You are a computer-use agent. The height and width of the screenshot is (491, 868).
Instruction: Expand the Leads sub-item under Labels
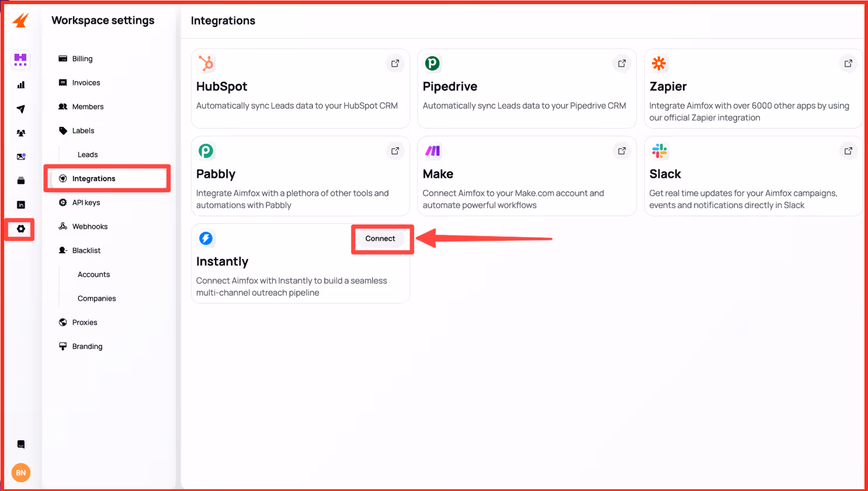88,154
